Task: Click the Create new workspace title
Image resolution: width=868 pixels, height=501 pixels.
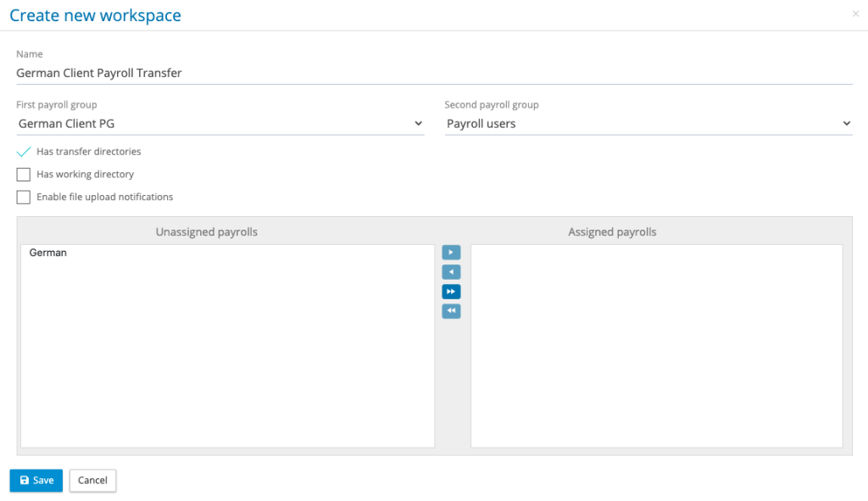Action: pos(95,14)
